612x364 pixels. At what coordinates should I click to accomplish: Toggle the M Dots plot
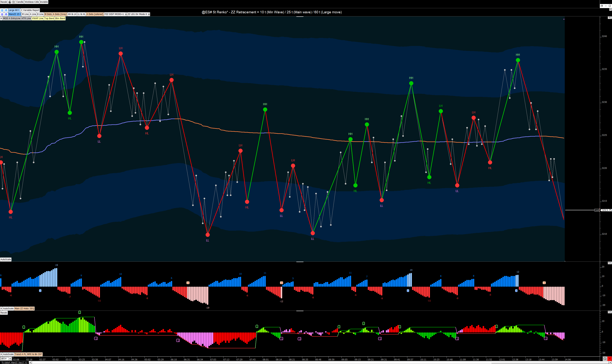click(x=48, y=14)
